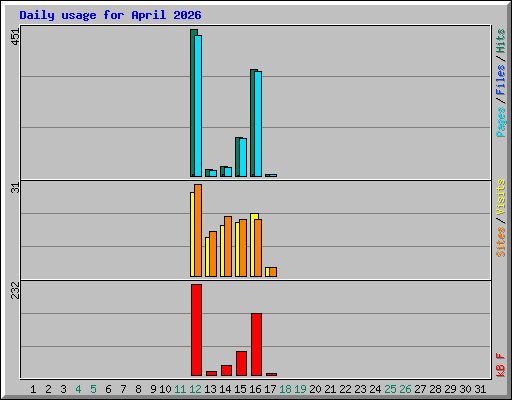Click the 451 axis value label
The height and width of the screenshot is (400, 512).
tap(15, 37)
